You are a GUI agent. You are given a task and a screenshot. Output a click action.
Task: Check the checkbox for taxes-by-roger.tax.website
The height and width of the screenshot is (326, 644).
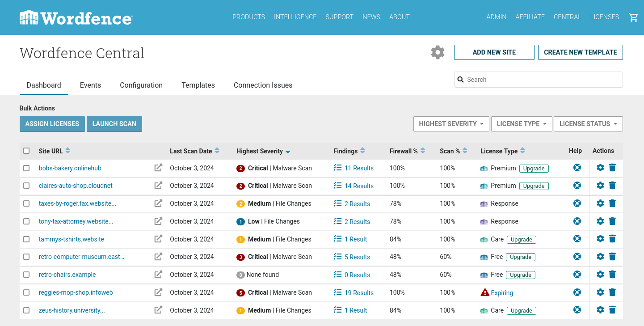click(26, 203)
